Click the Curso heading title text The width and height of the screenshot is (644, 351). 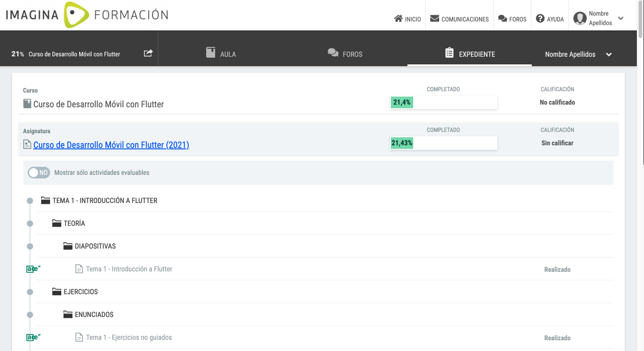[x=99, y=104]
